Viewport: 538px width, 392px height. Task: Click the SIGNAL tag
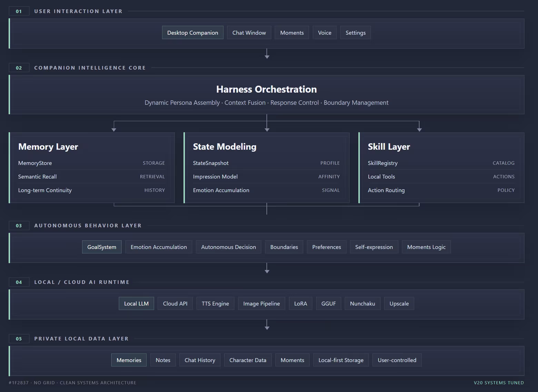[x=331, y=190]
